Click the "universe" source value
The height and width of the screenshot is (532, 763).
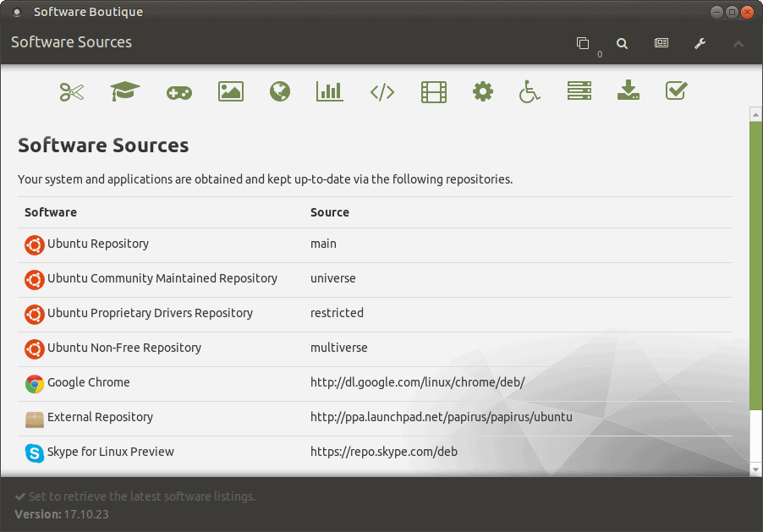(332, 278)
